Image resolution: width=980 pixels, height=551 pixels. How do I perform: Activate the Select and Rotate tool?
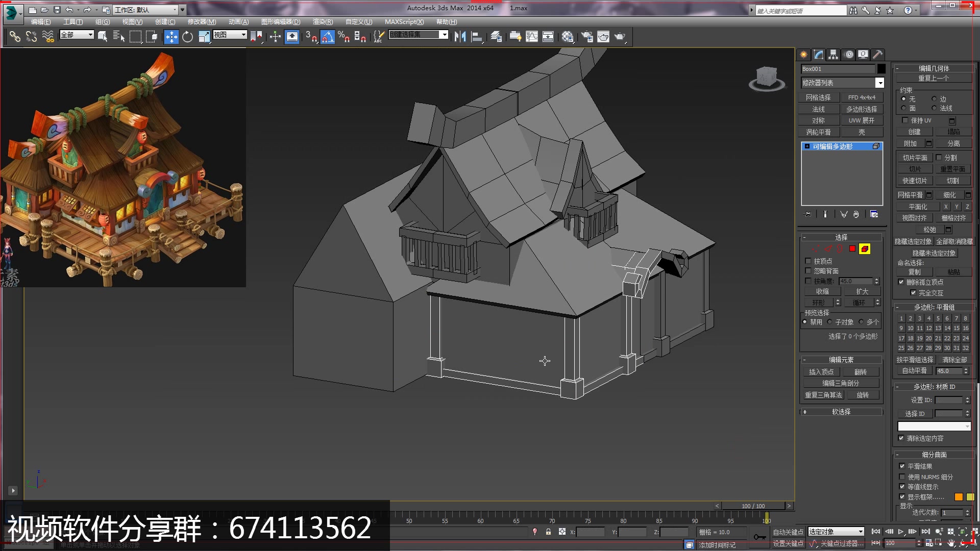pyautogui.click(x=187, y=36)
